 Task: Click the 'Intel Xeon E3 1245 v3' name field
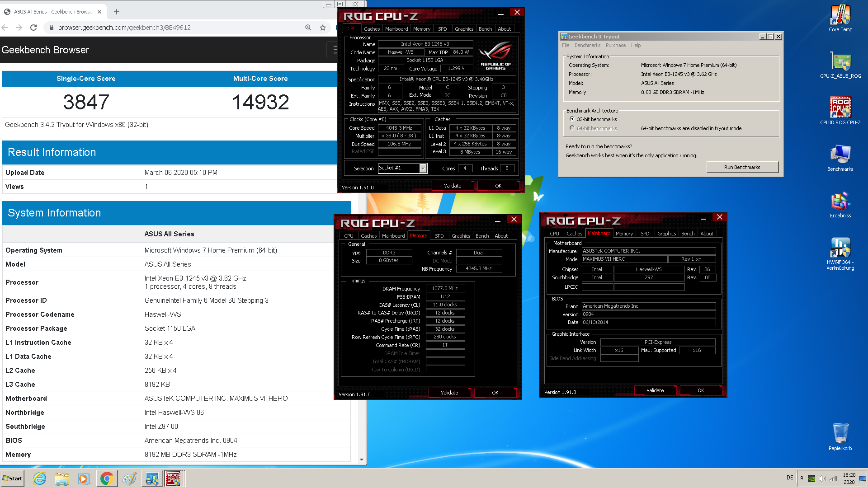click(x=425, y=44)
